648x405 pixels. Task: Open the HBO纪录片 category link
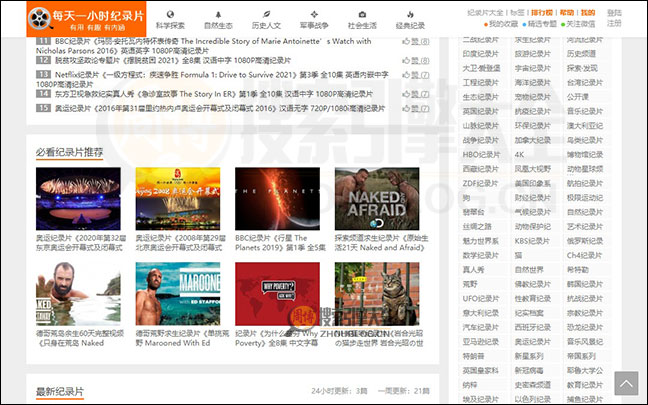pos(482,155)
